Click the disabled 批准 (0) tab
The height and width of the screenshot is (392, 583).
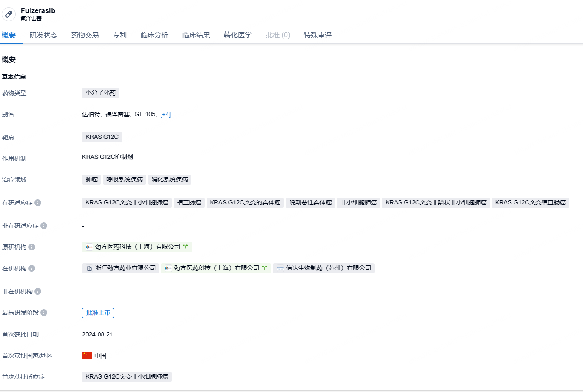coord(278,35)
